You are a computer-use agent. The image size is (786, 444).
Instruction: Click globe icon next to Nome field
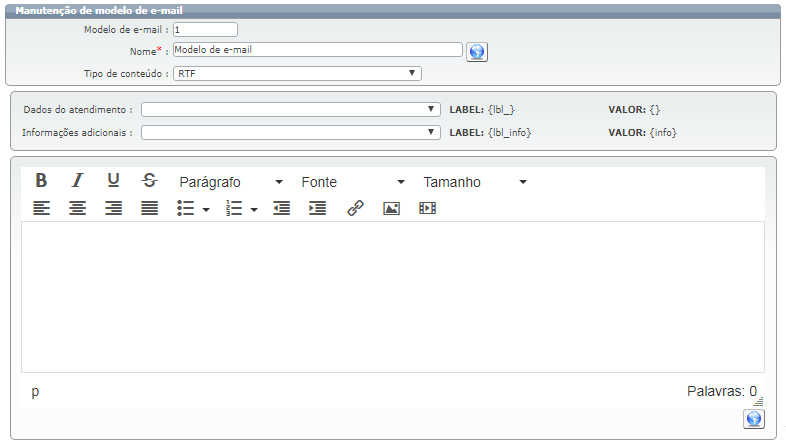click(477, 52)
